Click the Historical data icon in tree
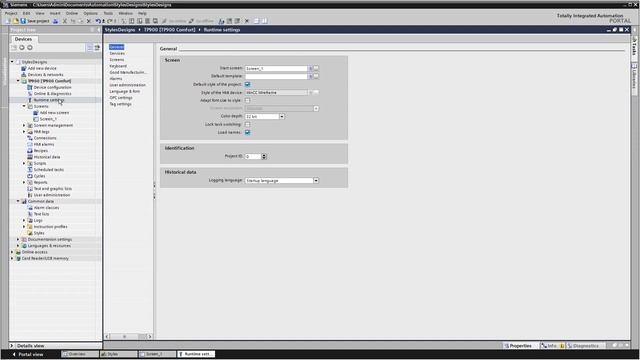This screenshot has width=640, height=360. click(30, 157)
